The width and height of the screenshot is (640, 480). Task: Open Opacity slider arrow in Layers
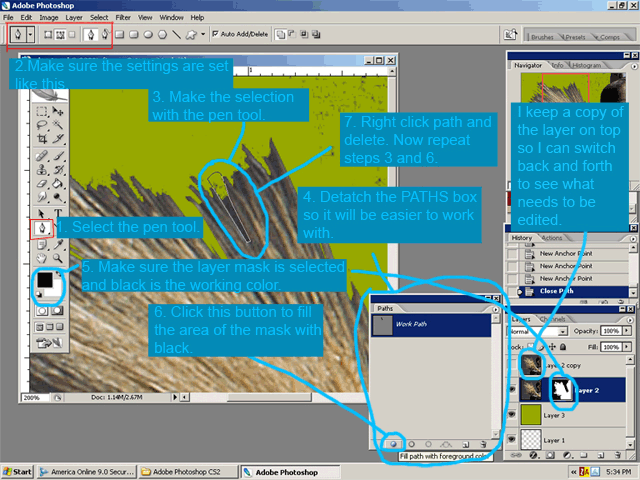pyautogui.click(x=627, y=331)
